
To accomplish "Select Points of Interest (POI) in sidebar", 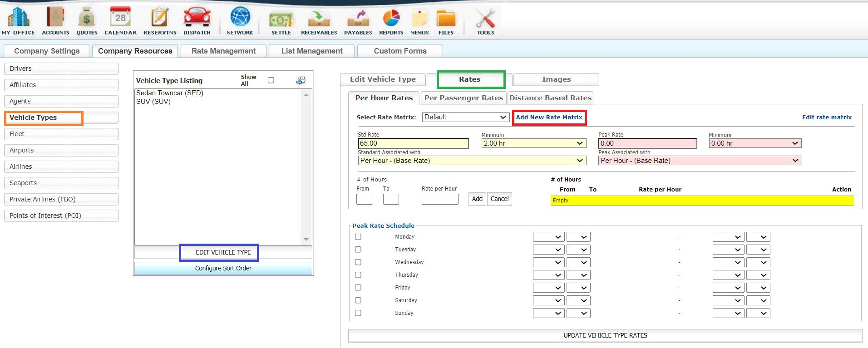I will (61, 216).
